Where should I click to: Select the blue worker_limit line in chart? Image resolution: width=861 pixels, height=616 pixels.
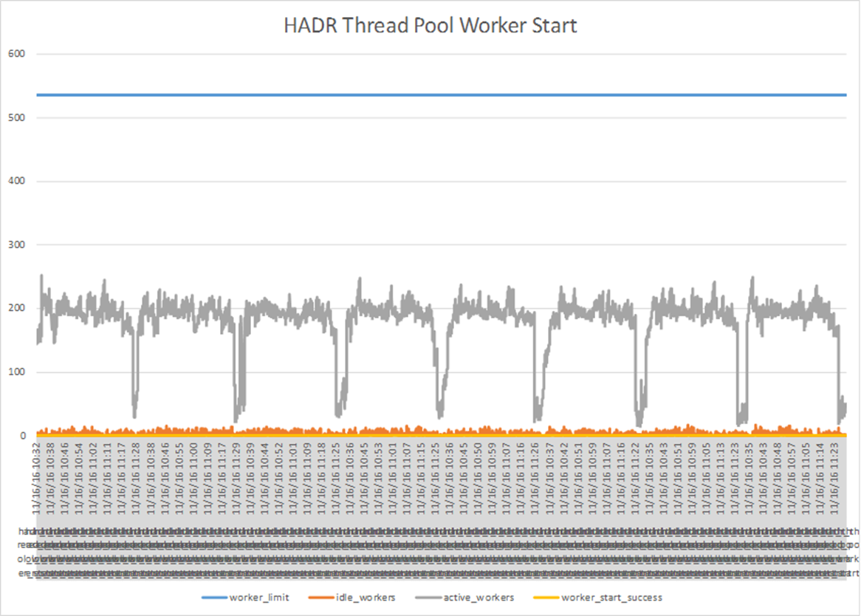coord(443,95)
